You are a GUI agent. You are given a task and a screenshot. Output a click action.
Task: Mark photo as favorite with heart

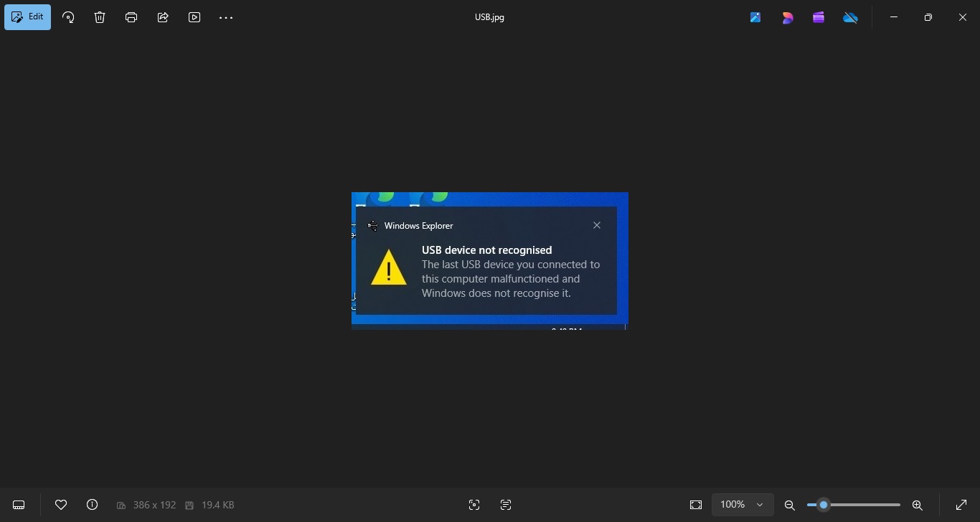coord(61,505)
